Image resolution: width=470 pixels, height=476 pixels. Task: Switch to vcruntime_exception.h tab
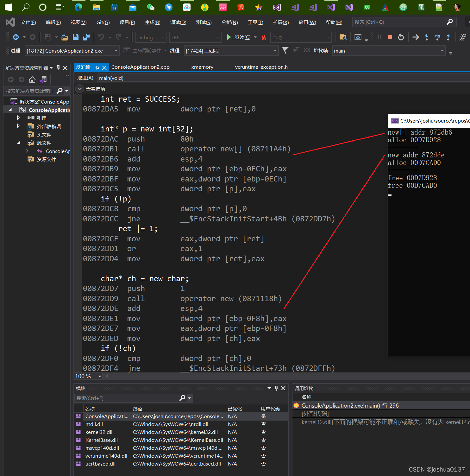coord(261,67)
